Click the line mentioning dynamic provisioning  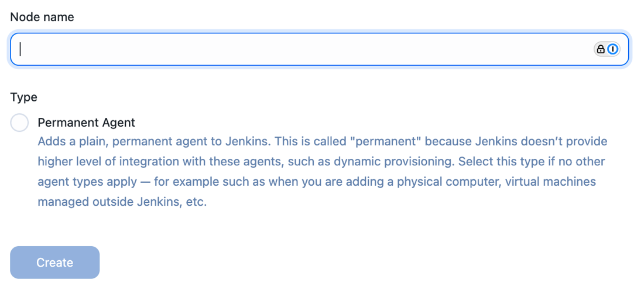[x=321, y=162]
